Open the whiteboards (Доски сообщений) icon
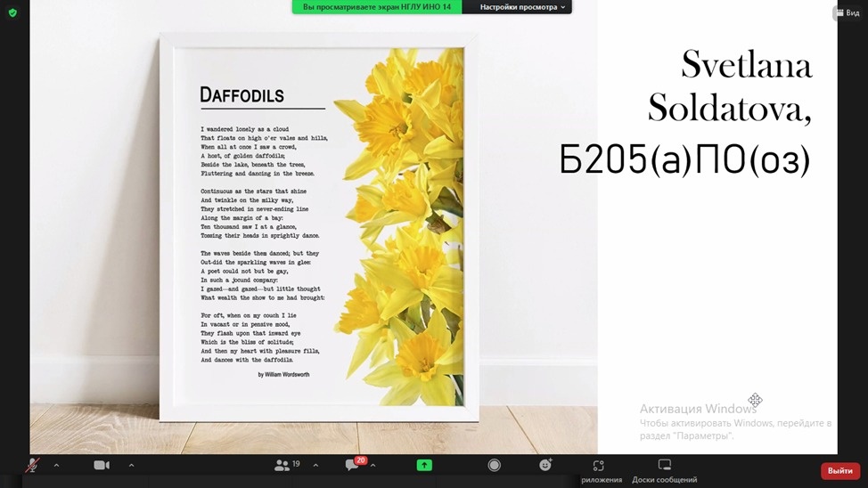Image resolution: width=868 pixels, height=488 pixels. click(664, 464)
